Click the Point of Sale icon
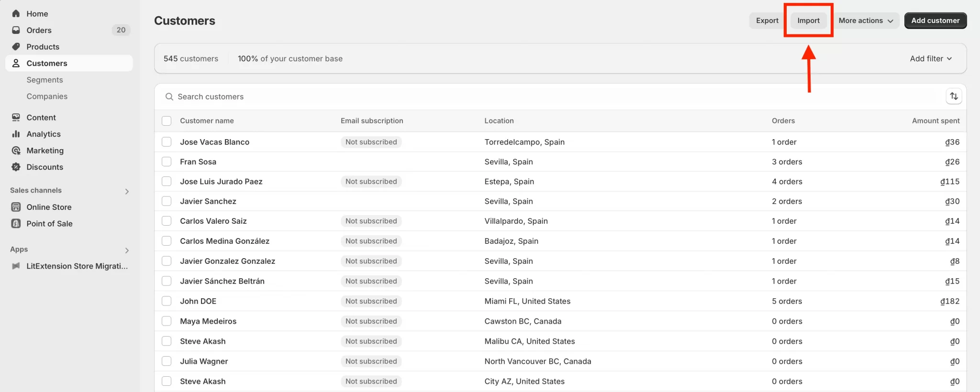The image size is (980, 392). 16,223
